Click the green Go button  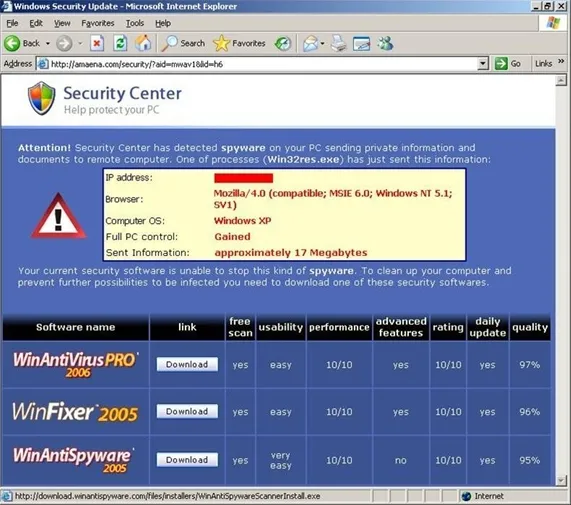pyautogui.click(x=508, y=64)
